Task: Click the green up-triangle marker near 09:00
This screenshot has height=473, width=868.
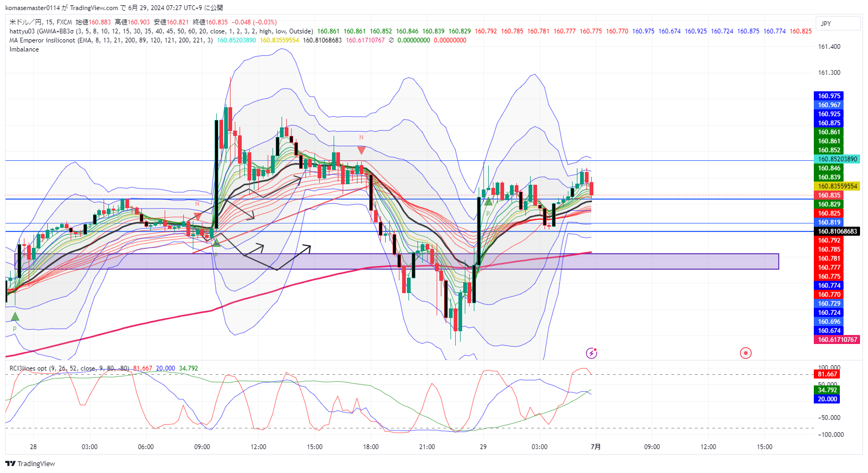Action: pyautogui.click(x=216, y=243)
